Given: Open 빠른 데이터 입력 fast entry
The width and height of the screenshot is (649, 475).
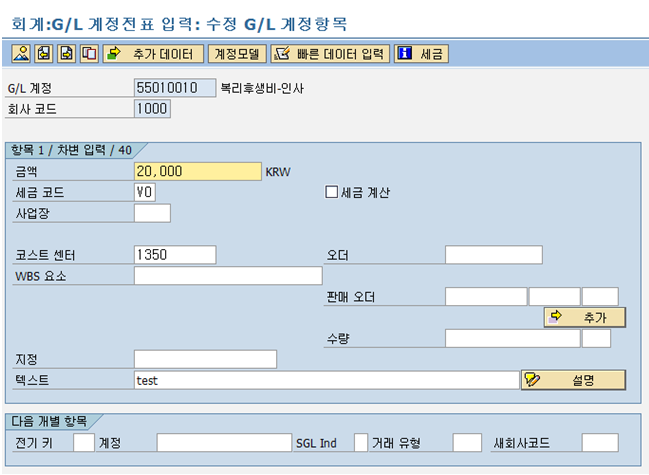Looking at the screenshot, I should 330,54.
